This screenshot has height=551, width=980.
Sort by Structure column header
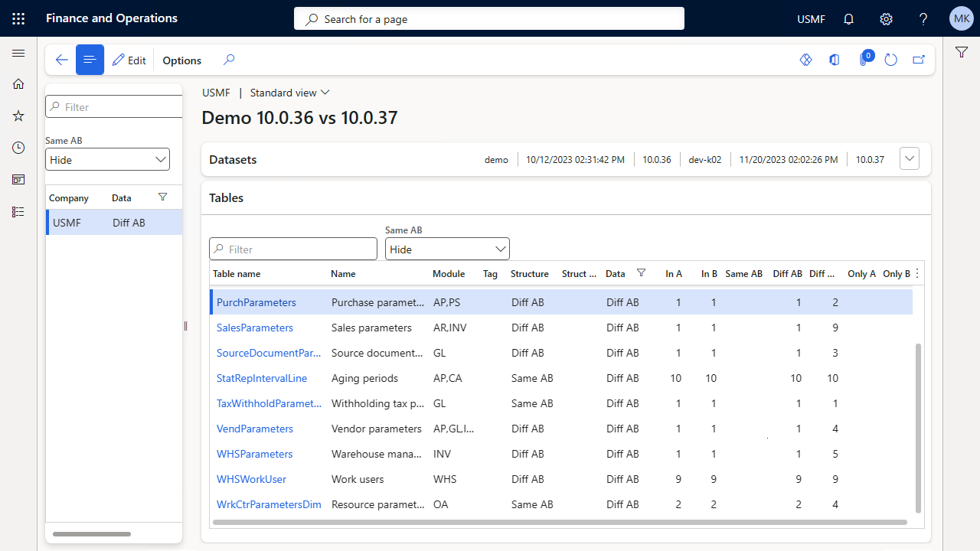click(x=530, y=273)
